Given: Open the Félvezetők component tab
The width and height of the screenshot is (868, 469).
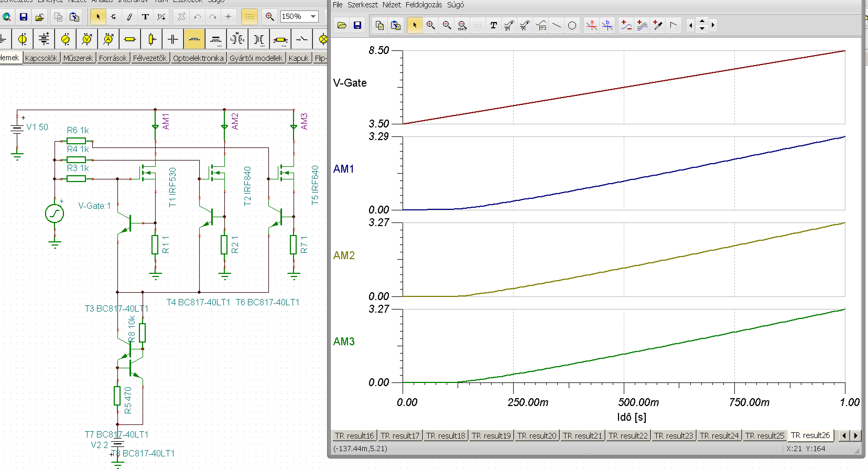Looking at the screenshot, I should [x=149, y=58].
